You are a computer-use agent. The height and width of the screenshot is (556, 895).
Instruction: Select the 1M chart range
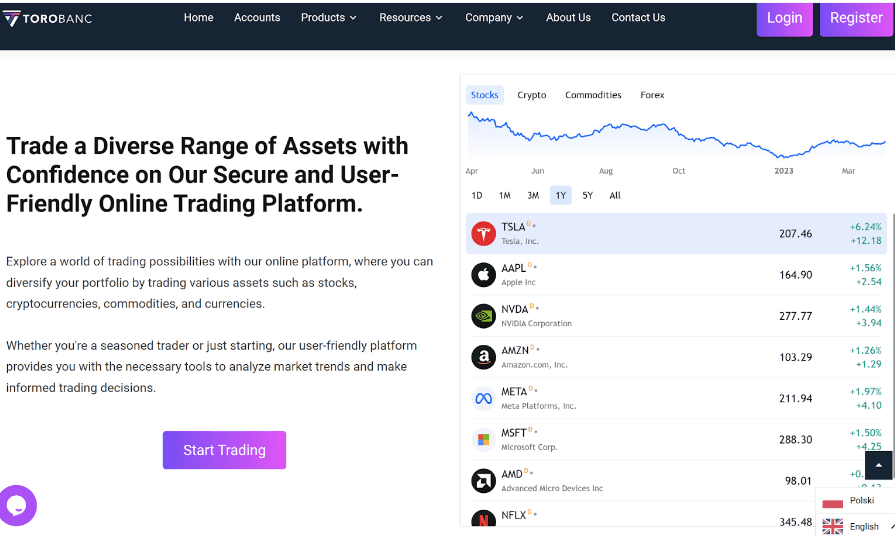coord(505,196)
